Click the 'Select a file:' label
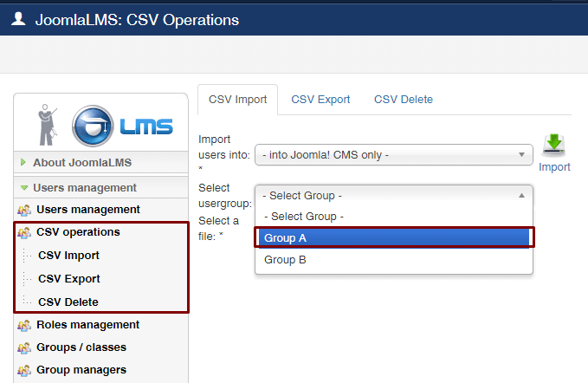This screenshot has height=383, width=588. pyautogui.click(x=218, y=228)
